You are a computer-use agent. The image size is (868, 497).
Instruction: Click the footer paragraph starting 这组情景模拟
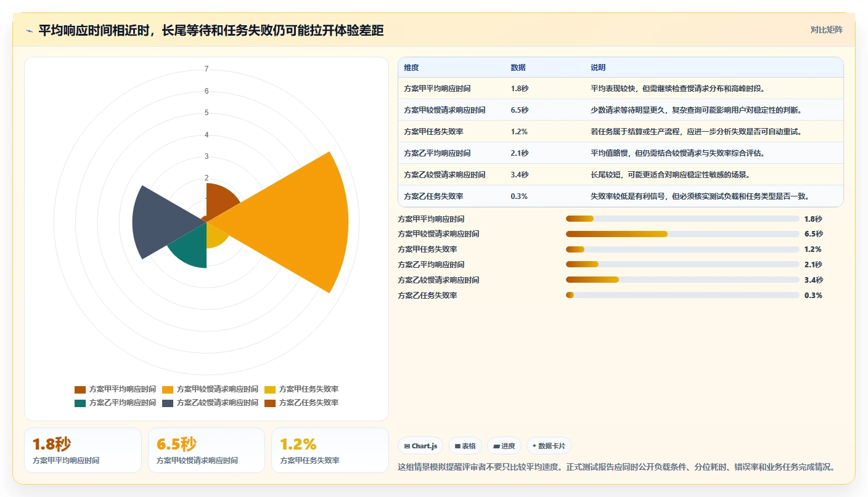point(617,467)
